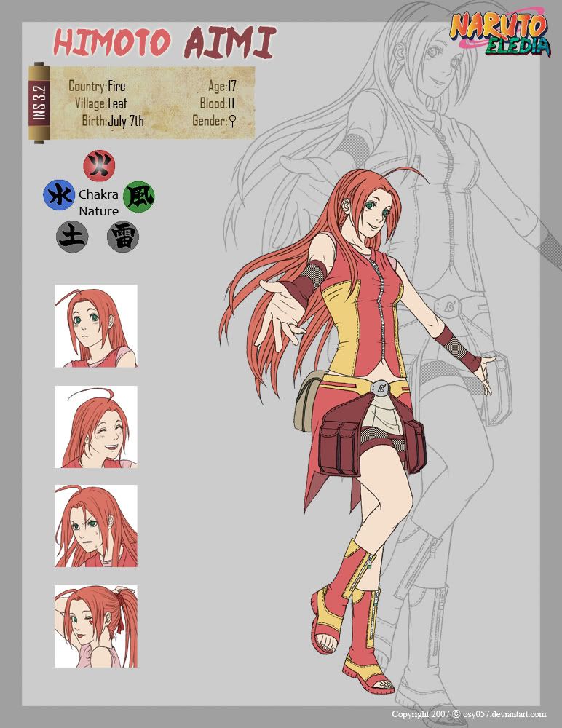The width and height of the screenshot is (562, 728).
Task: Open the neutral expression portrait thumbnail
Action: tap(96, 326)
